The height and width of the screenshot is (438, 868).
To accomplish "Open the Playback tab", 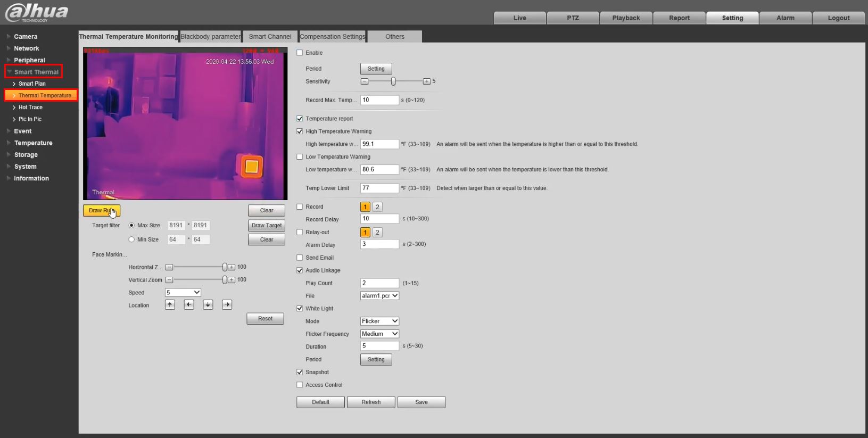I will pyautogui.click(x=626, y=18).
